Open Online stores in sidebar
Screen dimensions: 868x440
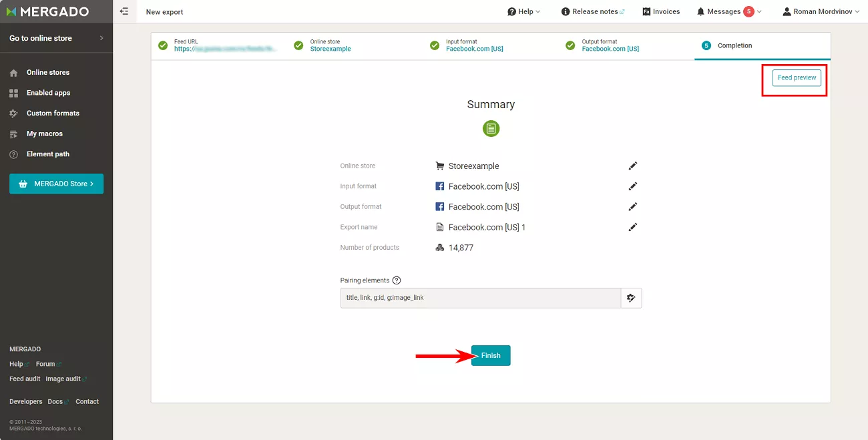(48, 72)
